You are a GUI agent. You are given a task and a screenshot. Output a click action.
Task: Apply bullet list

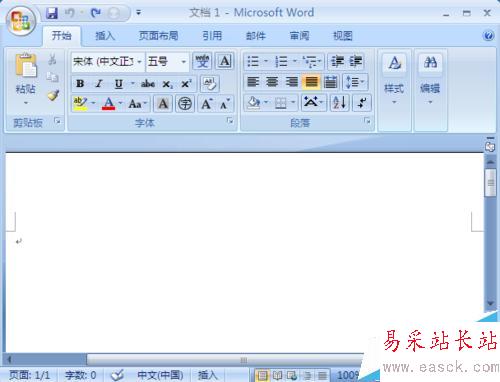253,62
